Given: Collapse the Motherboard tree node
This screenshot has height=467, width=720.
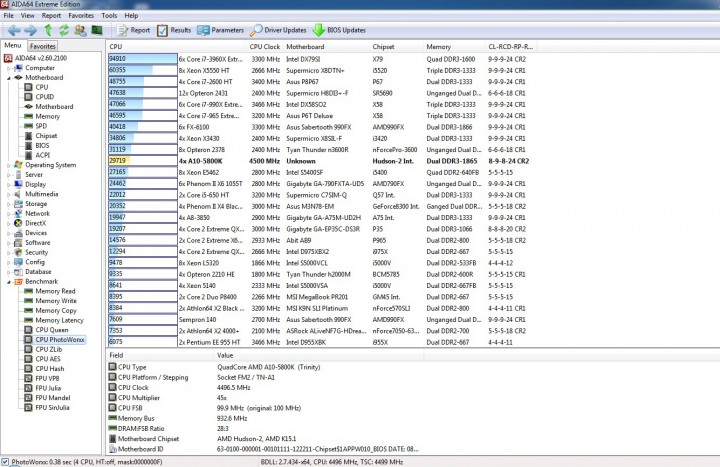Looking at the screenshot, I should pyautogui.click(x=8, y=78).
